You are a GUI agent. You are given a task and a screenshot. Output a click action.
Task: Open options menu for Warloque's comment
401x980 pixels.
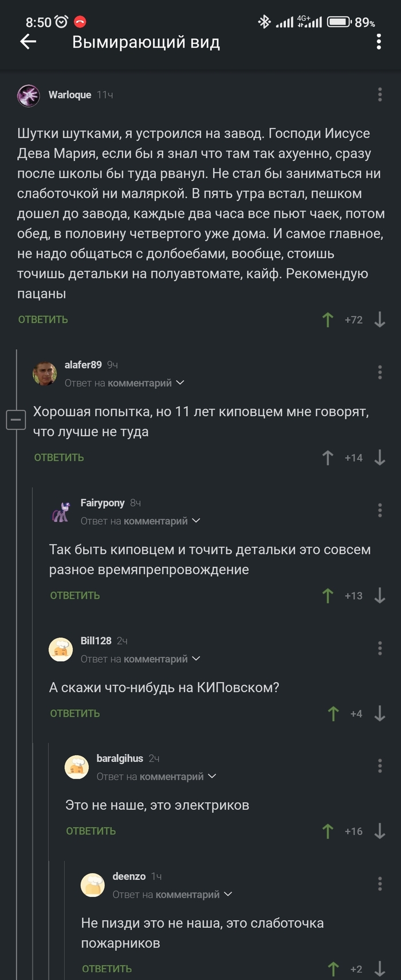(379, 94)
